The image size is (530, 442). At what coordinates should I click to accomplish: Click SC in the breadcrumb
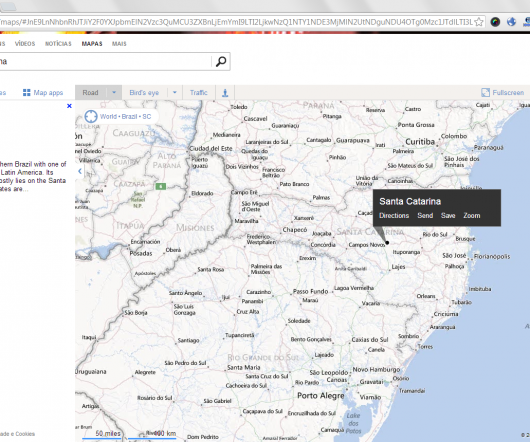click(147, 117)
